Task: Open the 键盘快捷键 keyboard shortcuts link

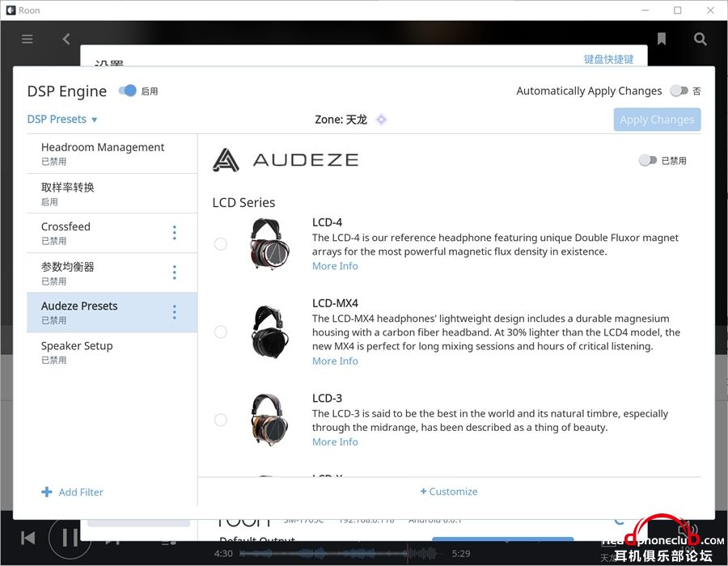Action: [x=608, y=59]
